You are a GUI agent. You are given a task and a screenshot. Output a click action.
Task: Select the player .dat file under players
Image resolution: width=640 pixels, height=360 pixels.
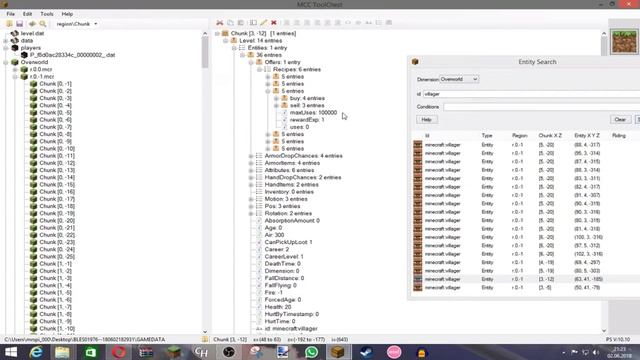[x=72, y=55]
